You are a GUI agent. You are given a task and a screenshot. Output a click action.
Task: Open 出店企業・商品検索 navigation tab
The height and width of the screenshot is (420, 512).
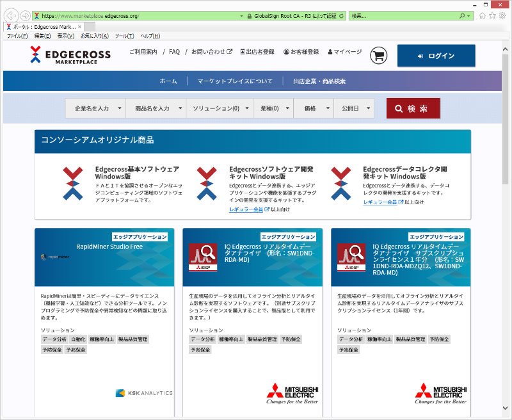coord(319,81)
